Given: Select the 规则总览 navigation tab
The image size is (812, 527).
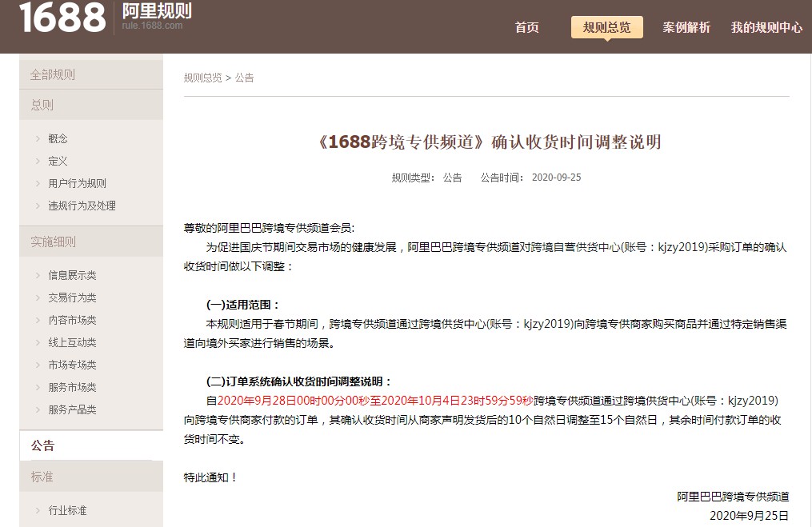Looking at the screenshot, I should [607, 27].
